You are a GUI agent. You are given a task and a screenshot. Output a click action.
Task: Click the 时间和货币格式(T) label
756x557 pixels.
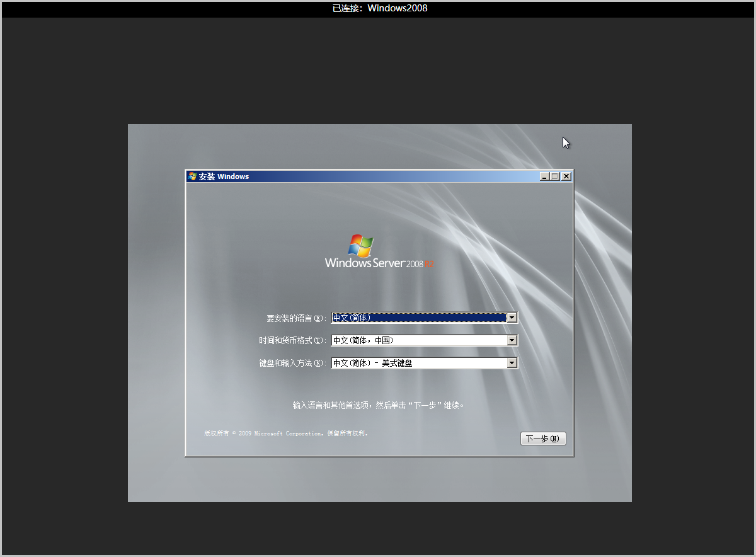[x=293, y=341]
